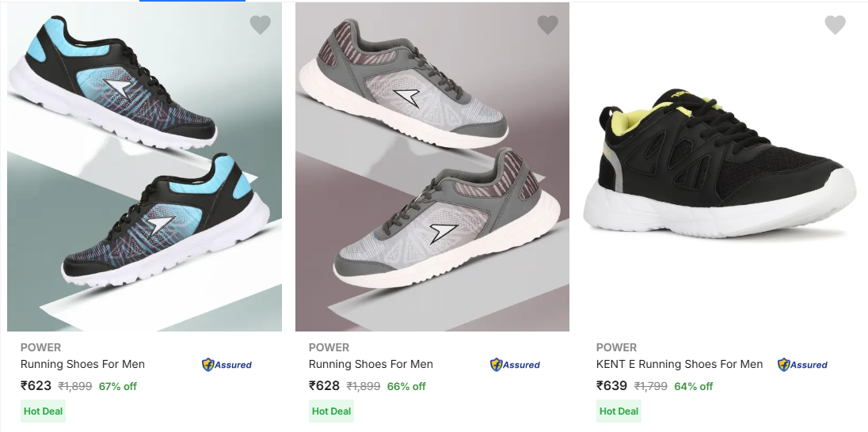View the black KENT E shoe image
The height and width of the screenshot is (432, 868).
(719, 166)
